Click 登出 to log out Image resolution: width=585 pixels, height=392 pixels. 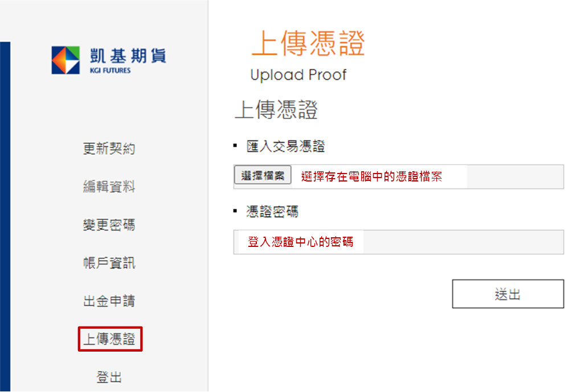coord(109,377)
